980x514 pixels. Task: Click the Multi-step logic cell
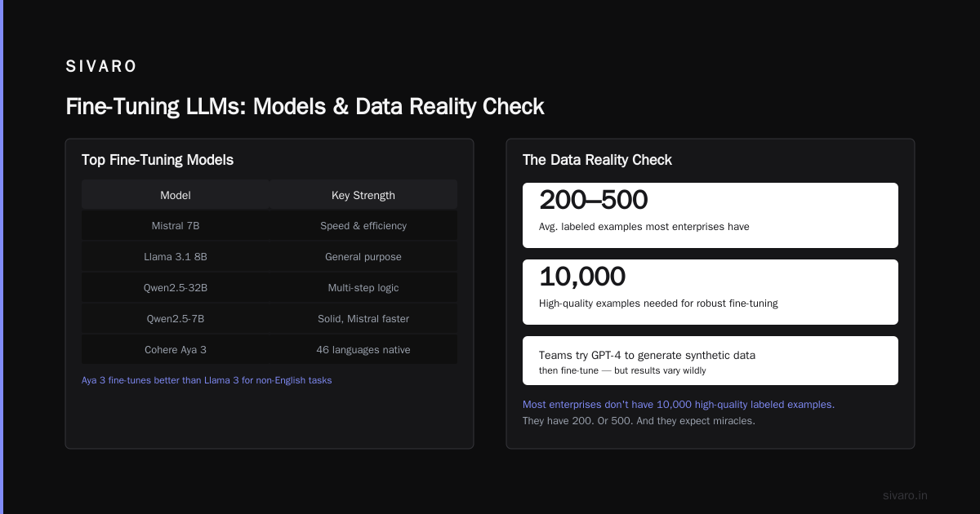pyautogui.click(x=363, y=288)
